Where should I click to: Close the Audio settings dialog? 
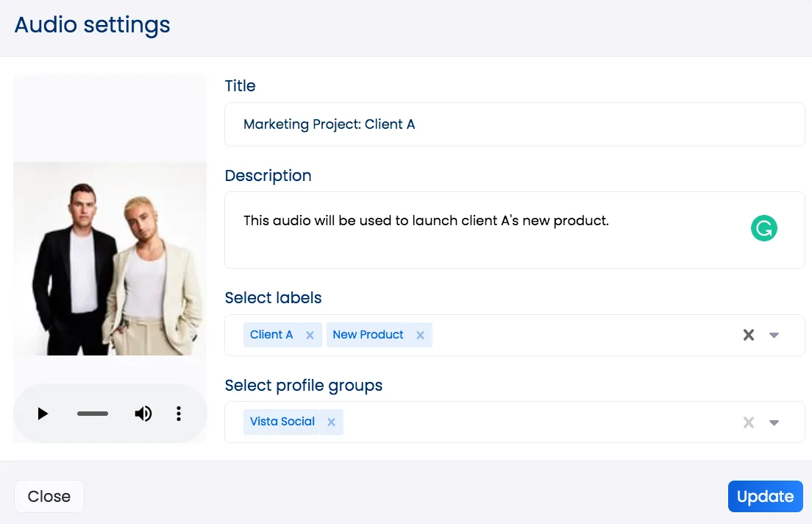49,496
